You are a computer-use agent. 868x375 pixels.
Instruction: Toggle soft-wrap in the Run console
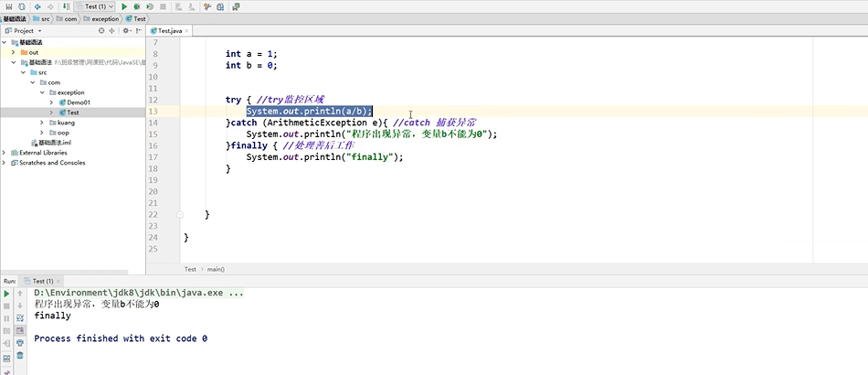pos(20,318)
